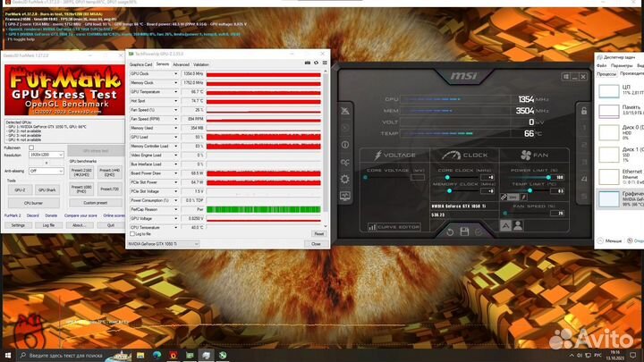
Task: Open FurMark Anti-aliasing dropdown
Action: pos(46,171)
